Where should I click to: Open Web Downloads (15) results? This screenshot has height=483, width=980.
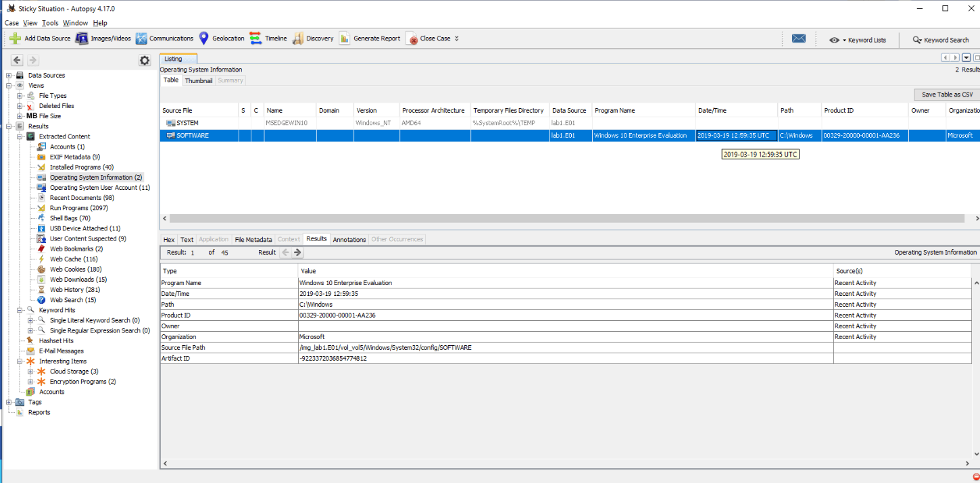[x=78, y=280]
